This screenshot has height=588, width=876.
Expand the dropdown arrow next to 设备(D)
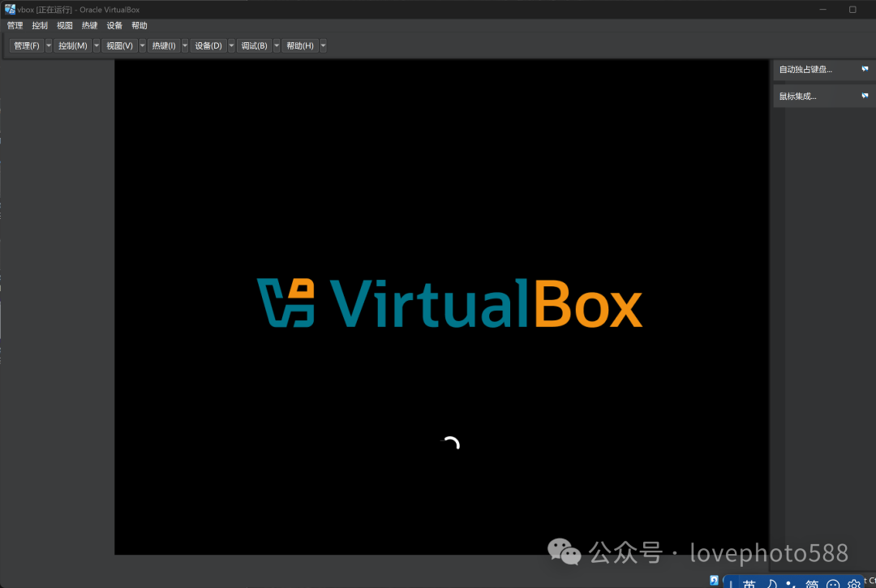point(231,45)
